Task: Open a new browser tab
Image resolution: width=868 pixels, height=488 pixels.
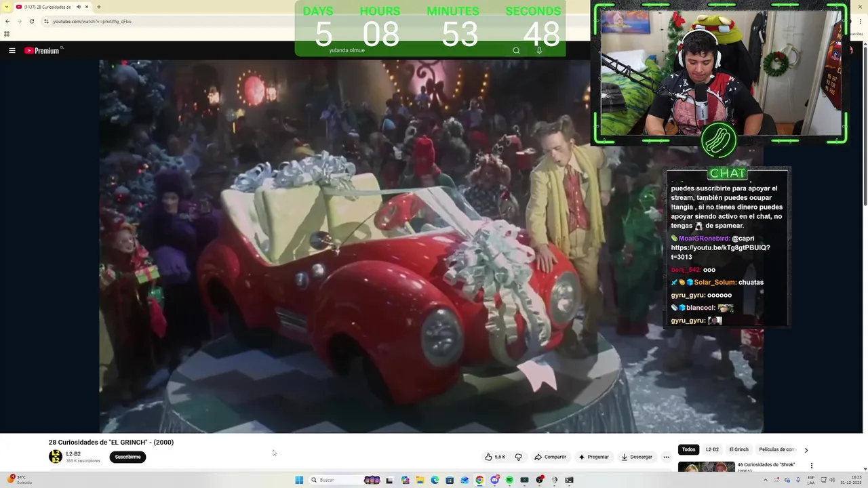Action: pyautogui.click(x=99, y=7)
